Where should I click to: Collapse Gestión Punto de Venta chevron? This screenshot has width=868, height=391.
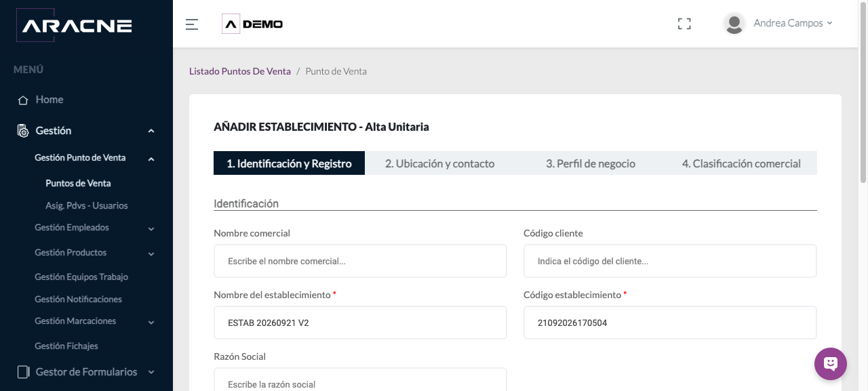tap(151, 159)
